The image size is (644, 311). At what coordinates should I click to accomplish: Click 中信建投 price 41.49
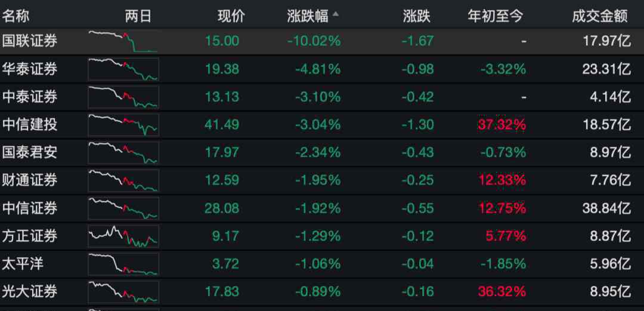tap(222, 125)
